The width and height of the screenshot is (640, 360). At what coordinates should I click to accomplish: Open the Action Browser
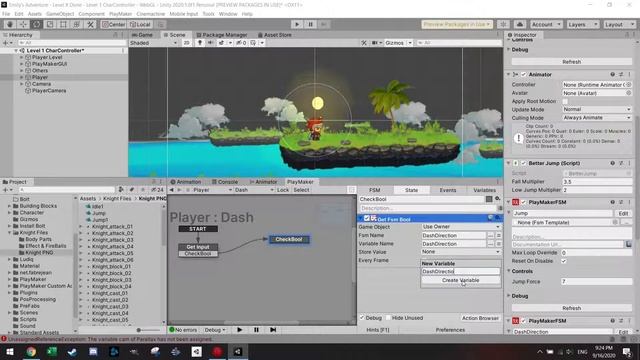click(x=480, y=318)
